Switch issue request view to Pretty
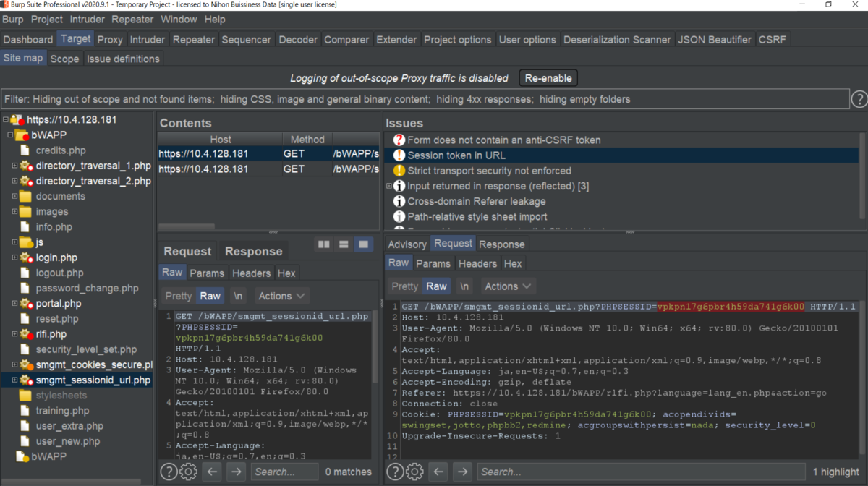868x486 pixels. (x=404, y=286)
